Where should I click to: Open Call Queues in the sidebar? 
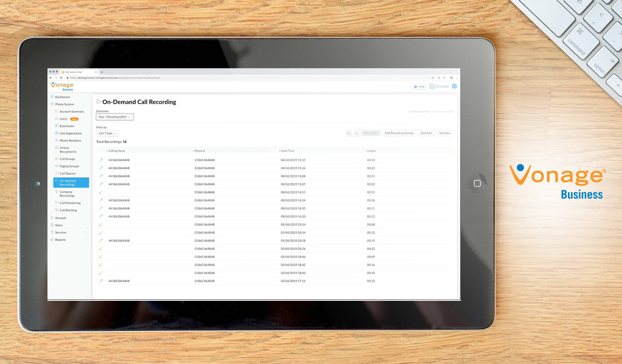(x=68, y=173)
